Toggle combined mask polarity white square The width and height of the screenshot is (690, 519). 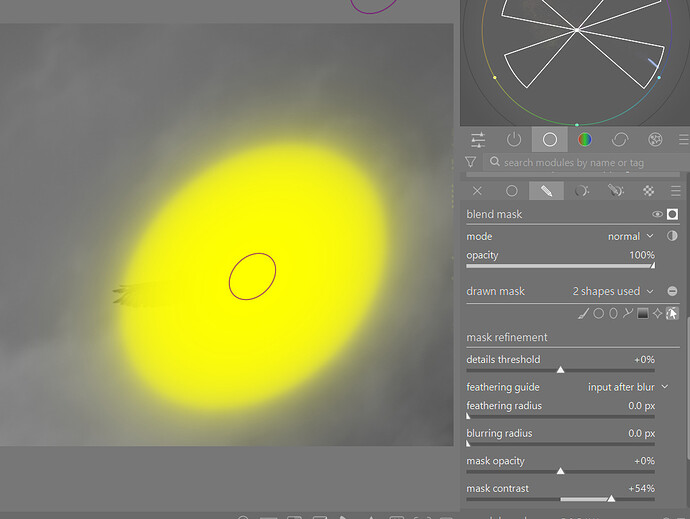click(x=672, y=214)
